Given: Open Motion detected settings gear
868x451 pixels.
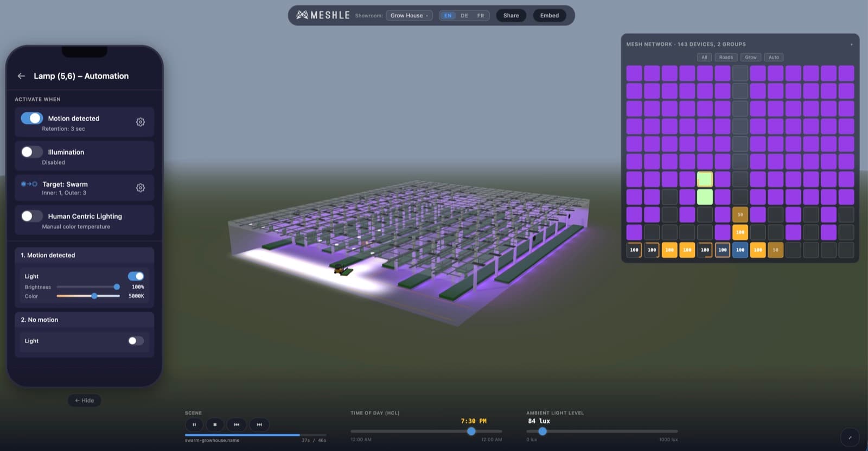Looking at the screenshot, I should click(x=141, y=122).
